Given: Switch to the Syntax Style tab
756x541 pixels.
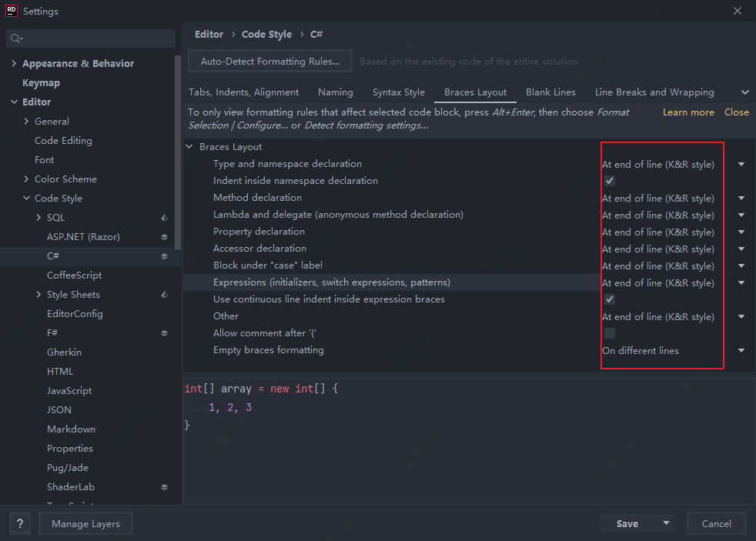Looking at the screenshot, I should point(398,92).
